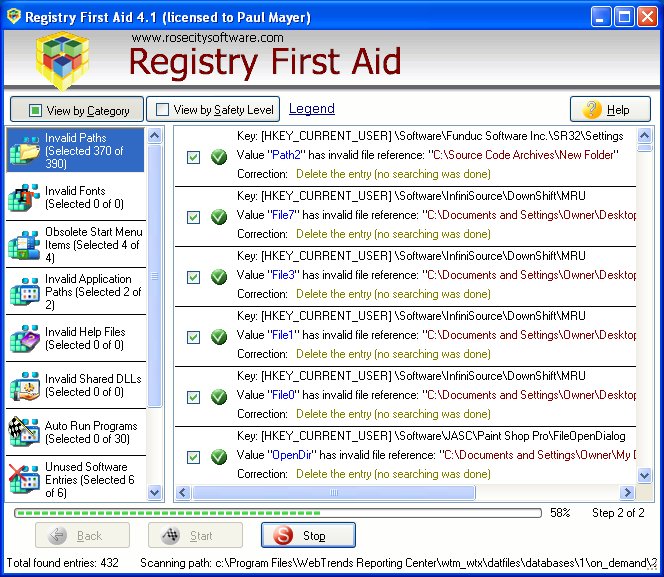This screenshot has width=664, height=577.
Task: Click the green safety checkmark for File0 entry
Action: 219,397
